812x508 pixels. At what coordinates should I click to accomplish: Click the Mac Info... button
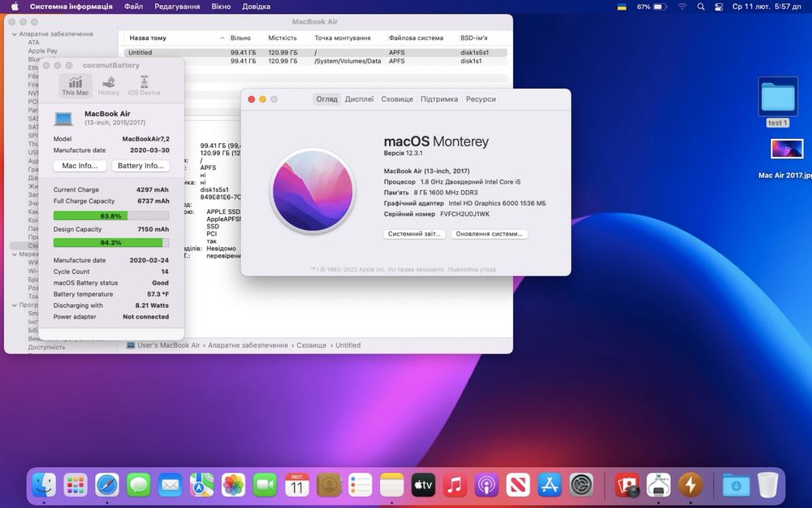[80, 166]
